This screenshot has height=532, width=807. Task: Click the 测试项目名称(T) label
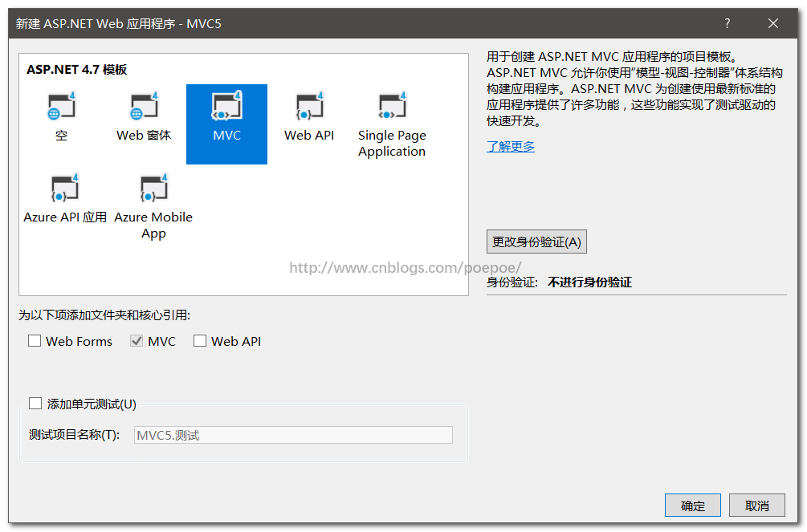[74, 435]
